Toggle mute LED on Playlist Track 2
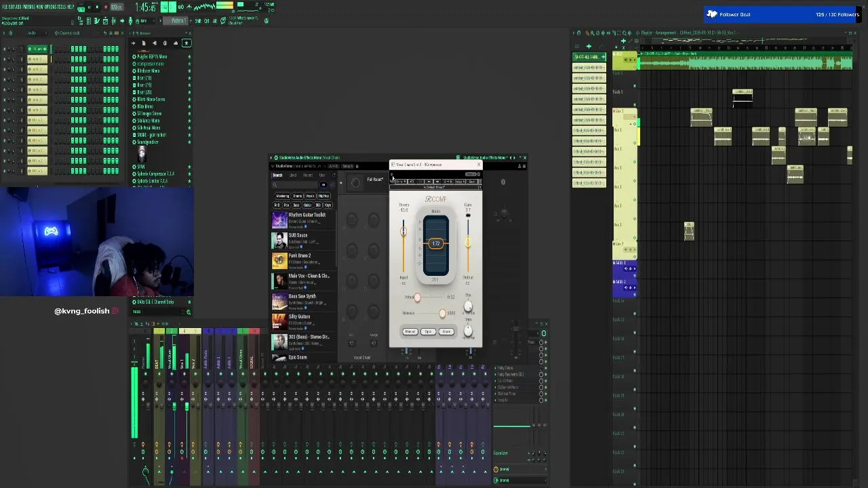The width and height of the screenshot is (868, 488). coord(635,85)
